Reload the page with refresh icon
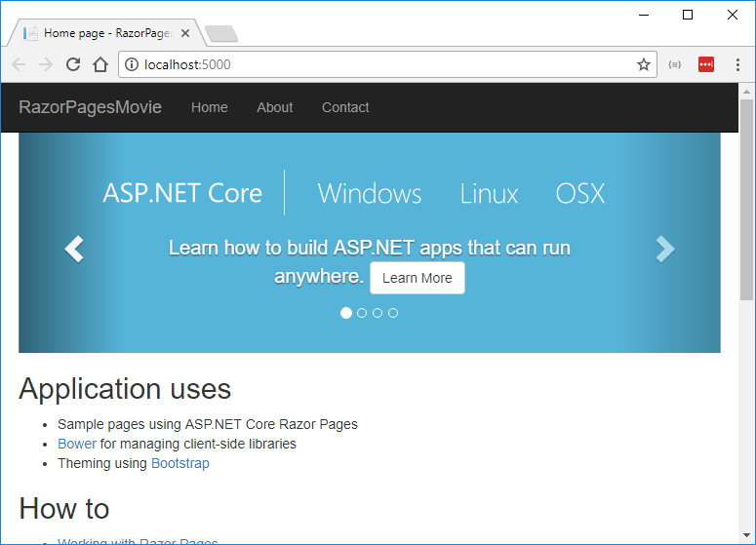The height and width of the screenshot is (545, 756). point(72,64)
